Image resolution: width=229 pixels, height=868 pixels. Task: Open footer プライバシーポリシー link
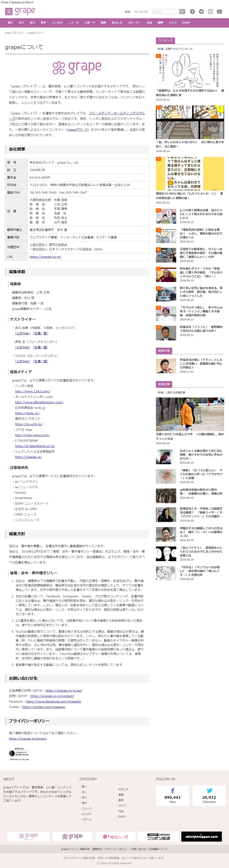116,849
